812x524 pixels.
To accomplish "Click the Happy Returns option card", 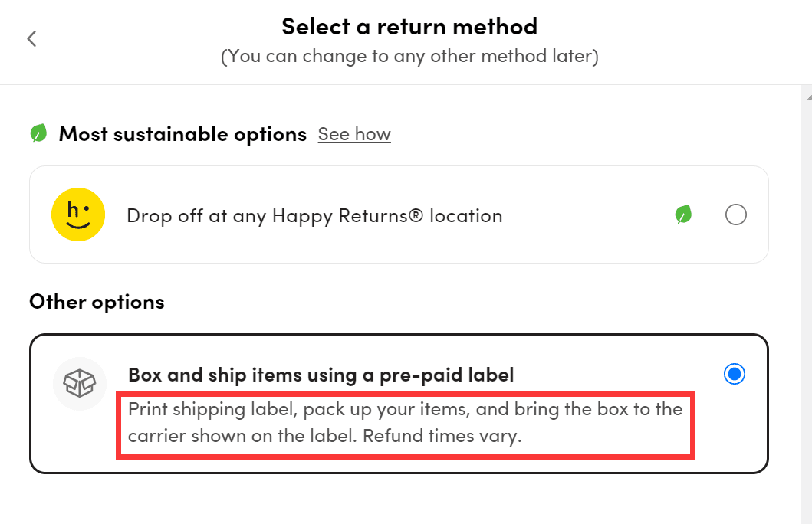I will (x=399, y=215).
